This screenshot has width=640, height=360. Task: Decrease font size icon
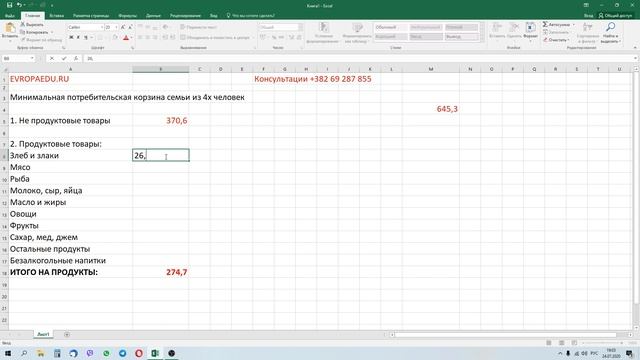pyautogui.click(x=130, y=27)
